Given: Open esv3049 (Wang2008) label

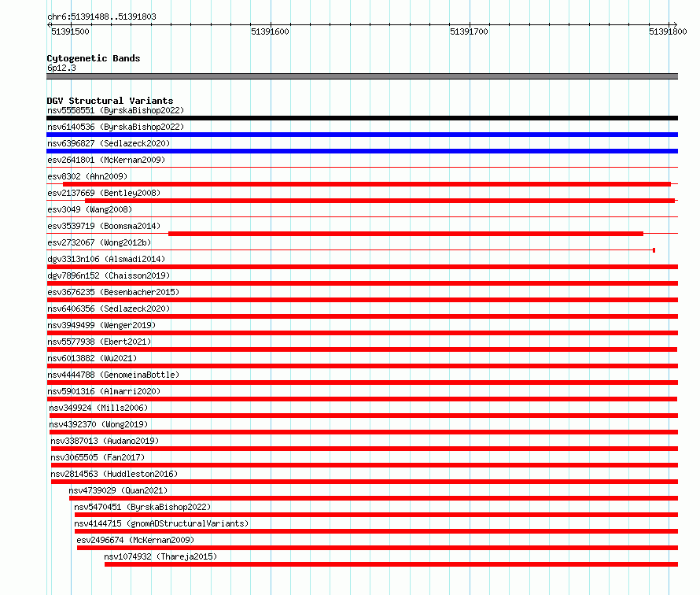Looking at the screenshot, I should [90, 209].
